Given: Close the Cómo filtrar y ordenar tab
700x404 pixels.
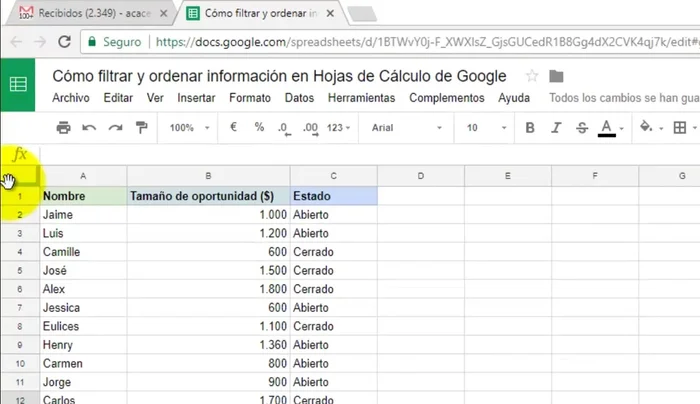Looking at the screenshot, I should [330, 13].
